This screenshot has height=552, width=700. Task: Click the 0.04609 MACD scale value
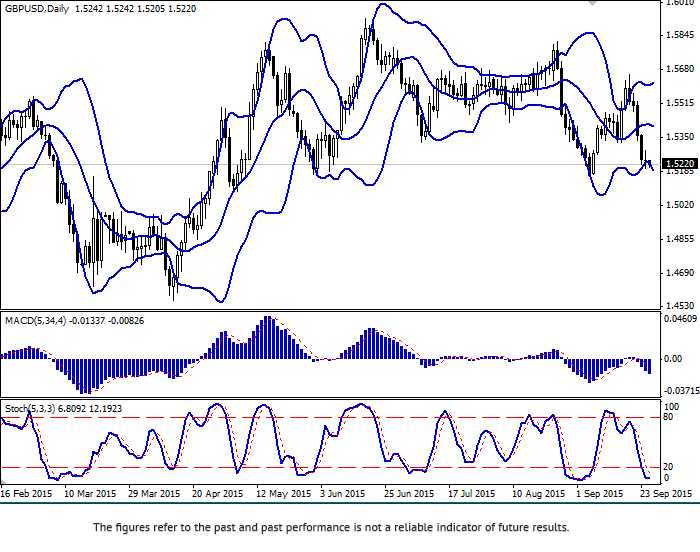click(680, 318)
